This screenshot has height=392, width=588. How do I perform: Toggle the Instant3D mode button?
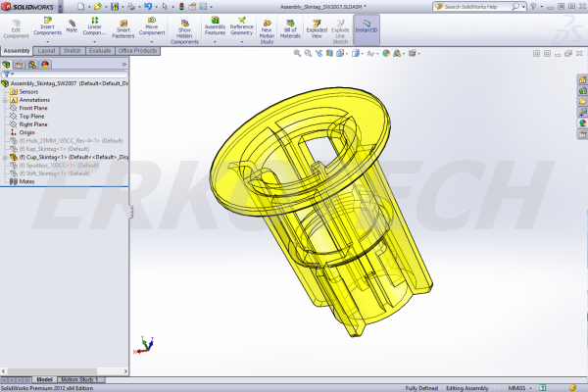click(367, 25)
